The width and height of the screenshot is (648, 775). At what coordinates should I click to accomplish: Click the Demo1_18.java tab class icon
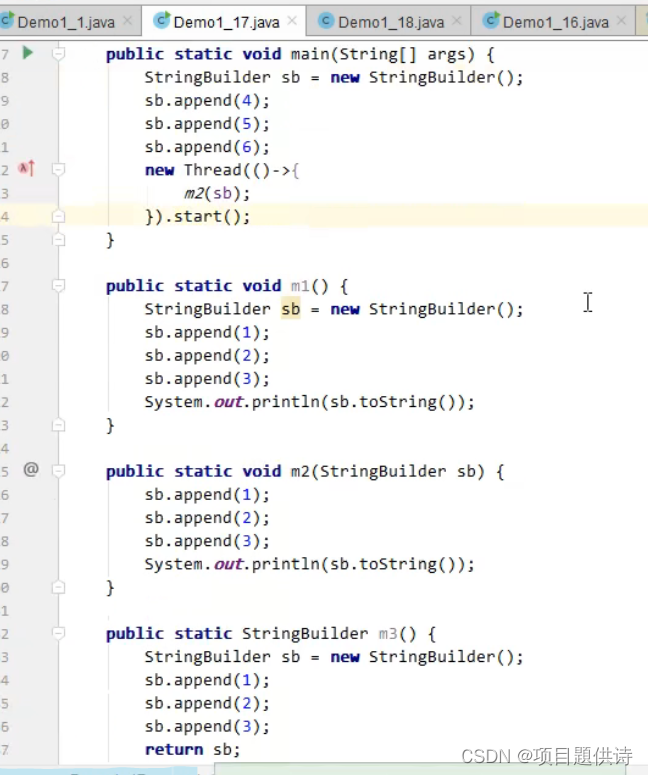point(326,20)
